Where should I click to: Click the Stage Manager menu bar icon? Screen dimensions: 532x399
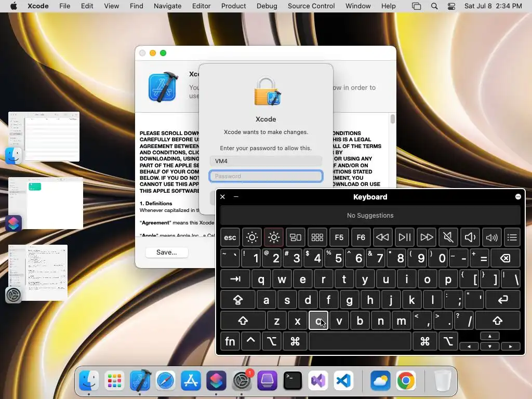click(416, 6)
